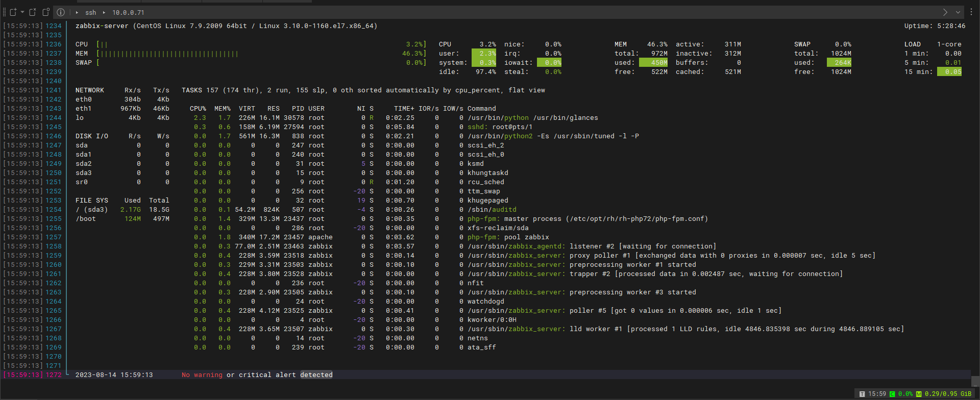Click the No warning alert message
Screen dimensions: 980x400
pos(257,375)
